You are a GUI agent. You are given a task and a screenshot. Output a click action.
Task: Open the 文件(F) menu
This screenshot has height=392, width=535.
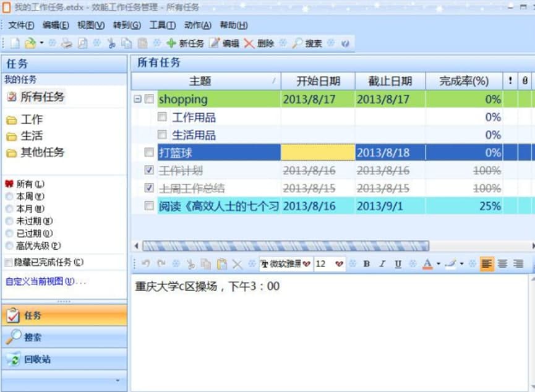pyautogui.click(x=21, y=25)
